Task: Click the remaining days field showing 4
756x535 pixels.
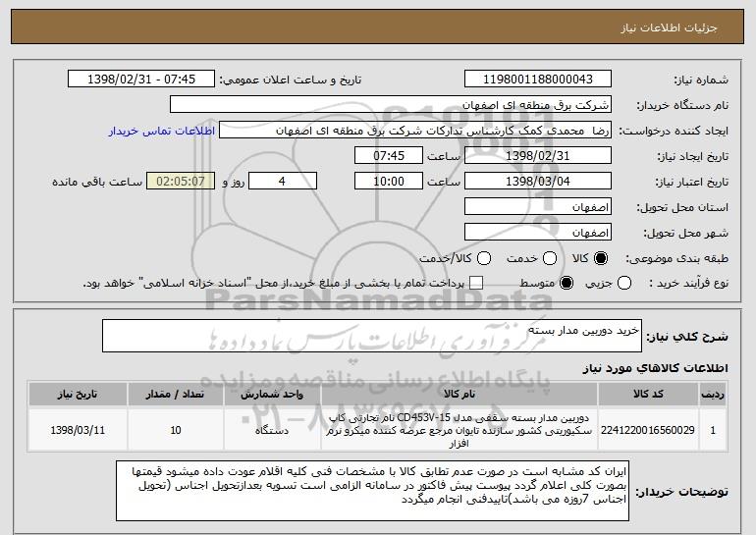Action: 283,182
